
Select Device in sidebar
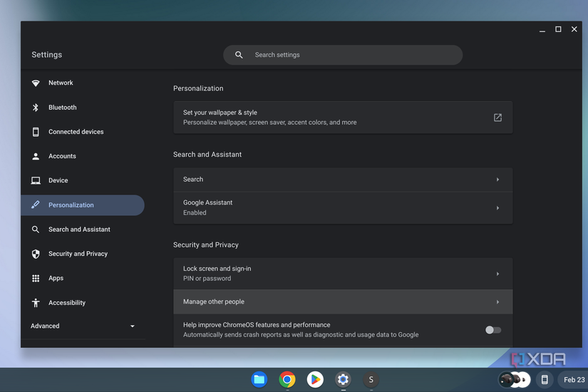pyautogui.click(x=83, y=180)
